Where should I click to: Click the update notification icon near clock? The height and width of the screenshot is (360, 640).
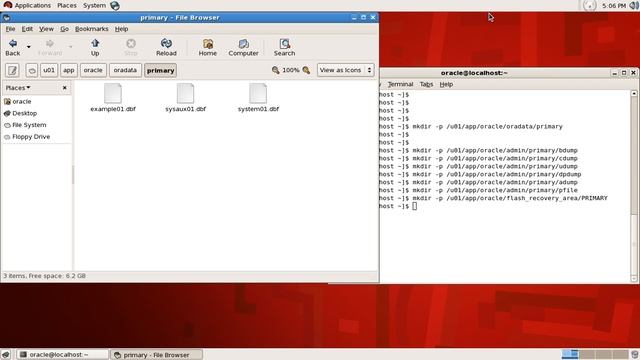coord(589,5)
